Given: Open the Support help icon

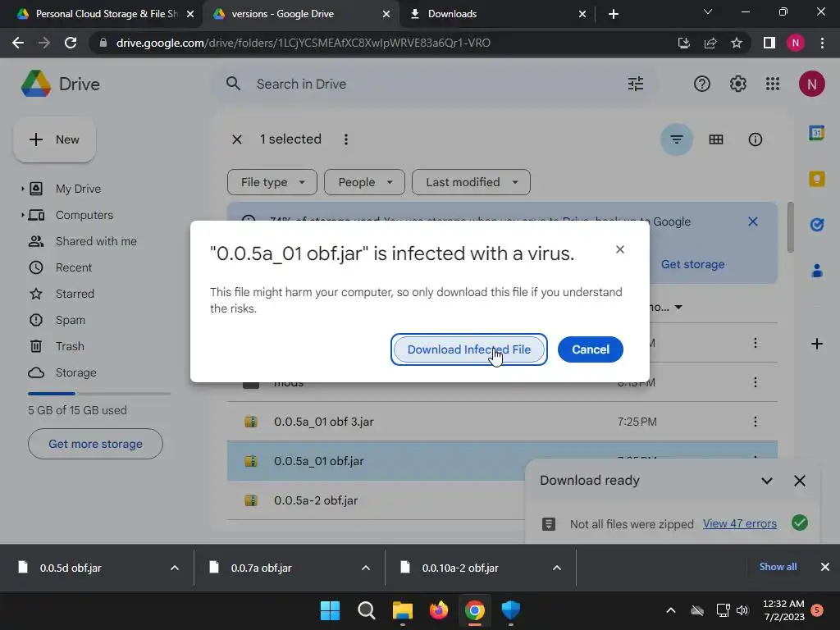Looking at the screenshot, I should pos(702,84).
